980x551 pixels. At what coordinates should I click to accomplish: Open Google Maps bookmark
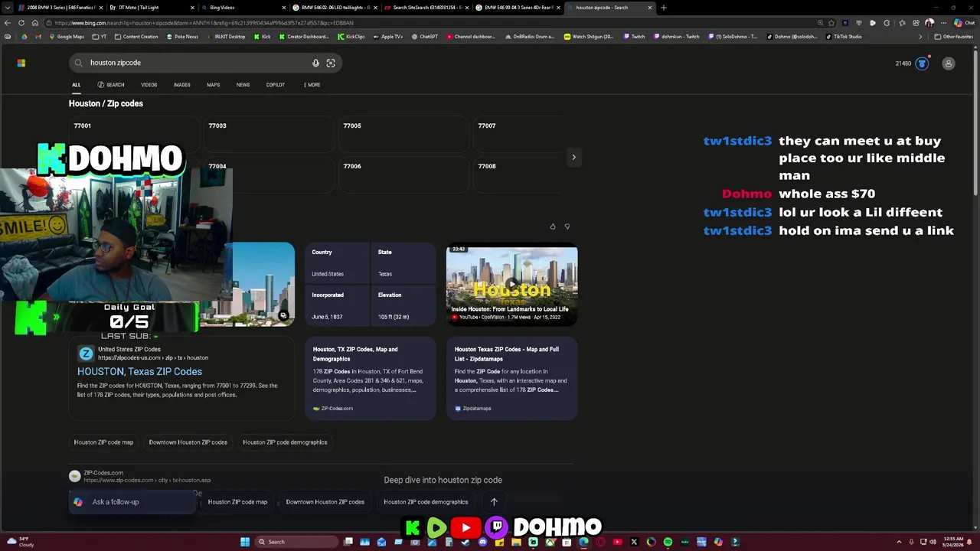(67, 37)
